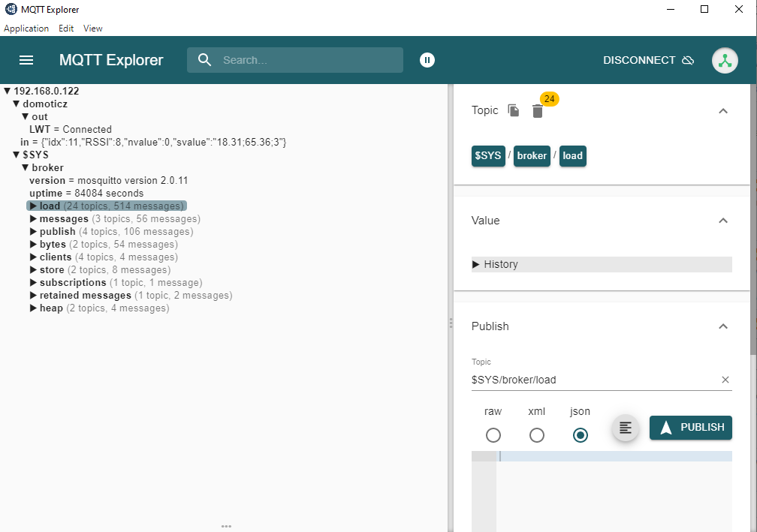Select the xml payload format radio
Image resolution: width=757 pixels, height=532 pixels.
[x=536, y=435]
